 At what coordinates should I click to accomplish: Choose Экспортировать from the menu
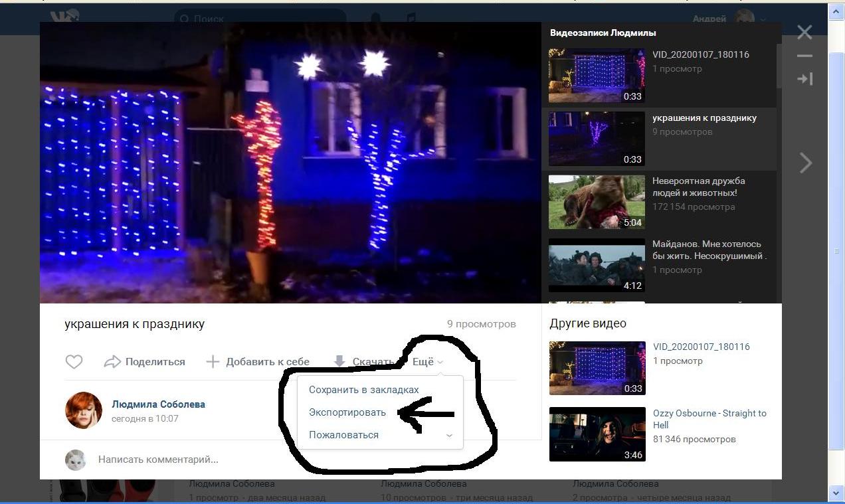(347, 412)
